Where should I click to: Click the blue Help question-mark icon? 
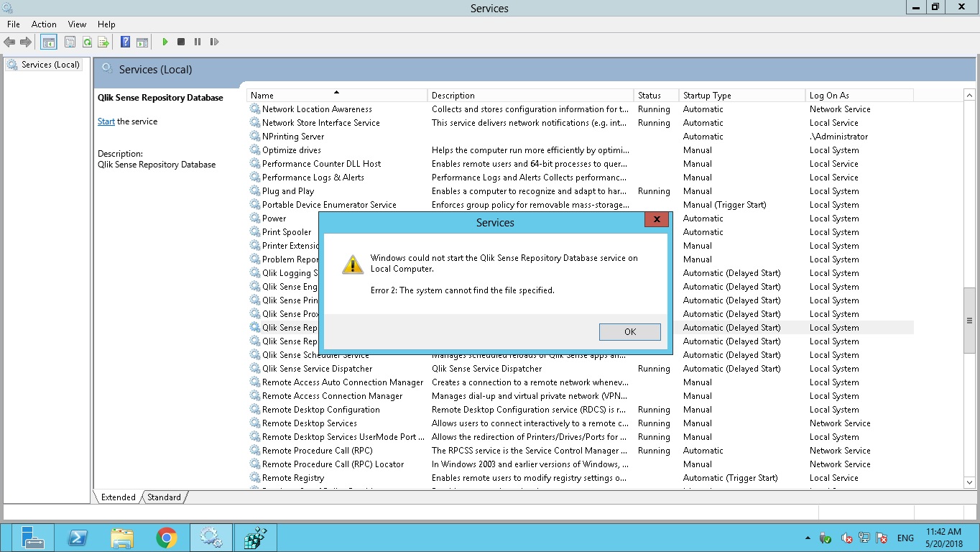click(x=125, y=42)
